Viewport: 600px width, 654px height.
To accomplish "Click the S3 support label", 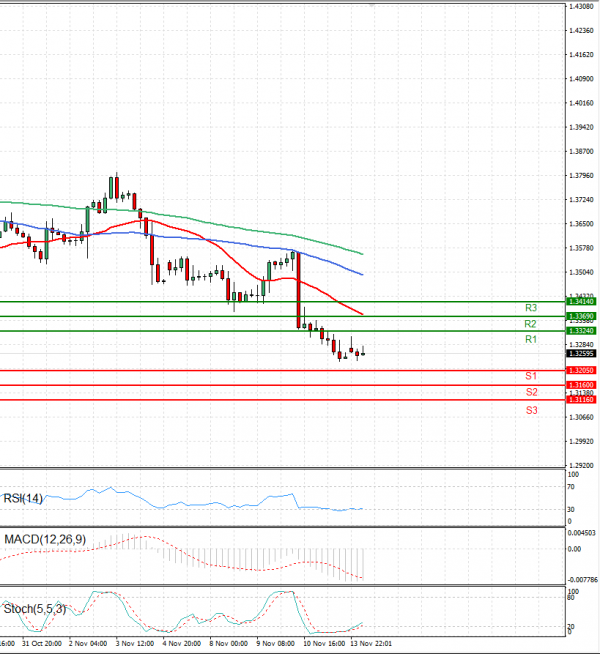I will (x=532, y=410).
